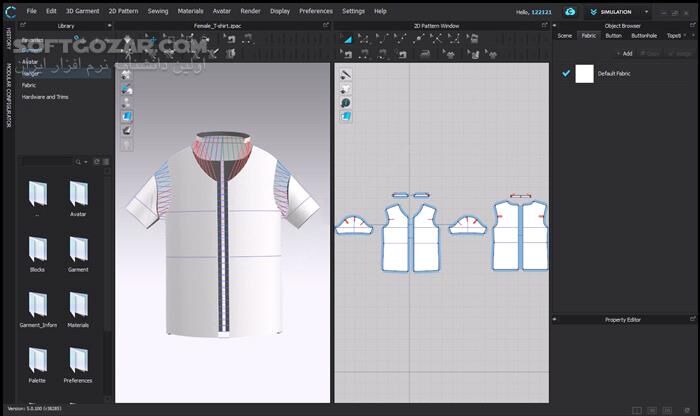
Task: Toggle blue icon in 2D vertical toolbar
Action: click(345, 116)
